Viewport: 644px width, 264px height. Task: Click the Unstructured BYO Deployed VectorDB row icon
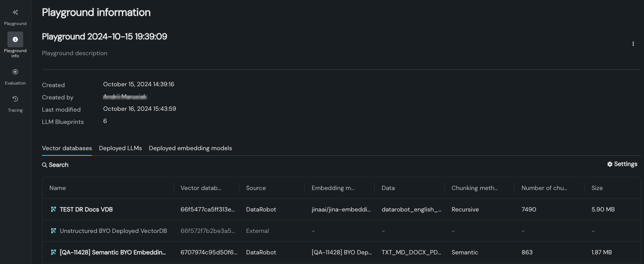point(53,231)
